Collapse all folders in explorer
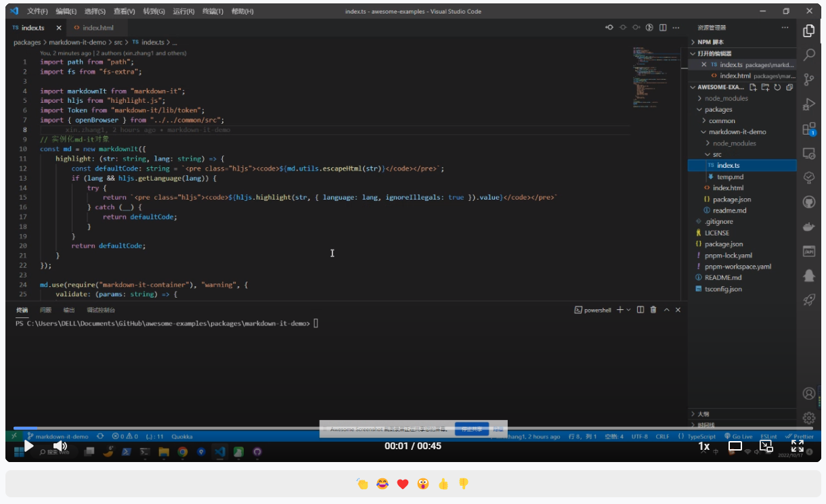Screen dimensions: 826x504 point(789,87)
